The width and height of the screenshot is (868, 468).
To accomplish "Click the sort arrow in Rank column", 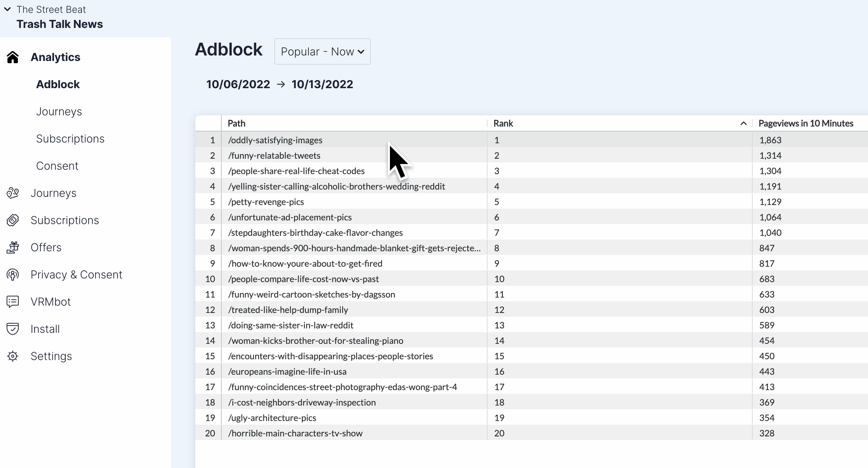I will pyautogui.click(x=744, y=123).
